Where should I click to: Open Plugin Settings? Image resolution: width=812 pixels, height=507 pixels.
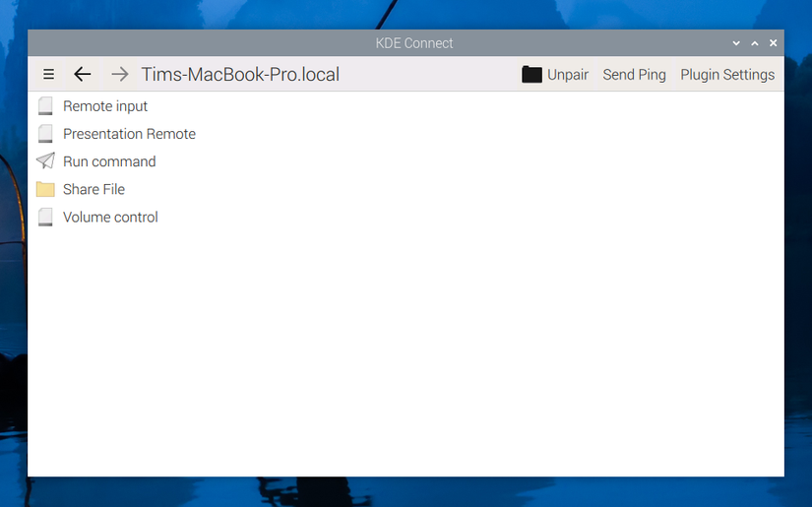click(x=727, y=75)
